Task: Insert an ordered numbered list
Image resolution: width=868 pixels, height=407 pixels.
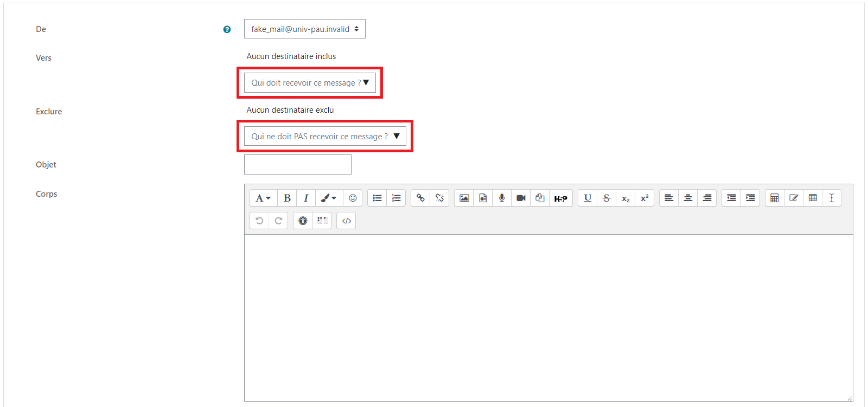Action: [396, 198]
